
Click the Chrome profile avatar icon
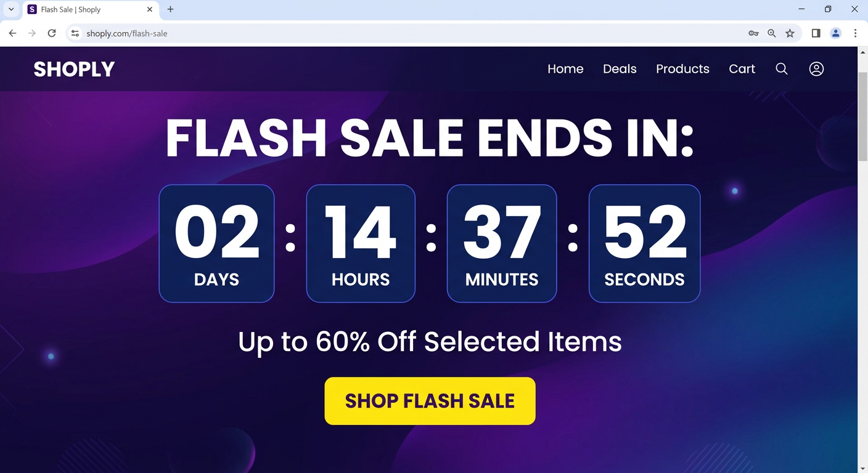[x=836, y=33]
